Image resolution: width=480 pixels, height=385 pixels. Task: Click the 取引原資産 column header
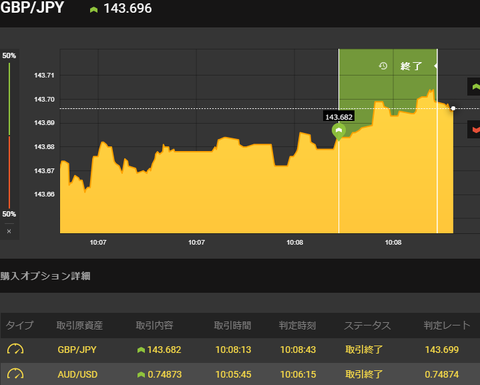click(x=79, y=325)
